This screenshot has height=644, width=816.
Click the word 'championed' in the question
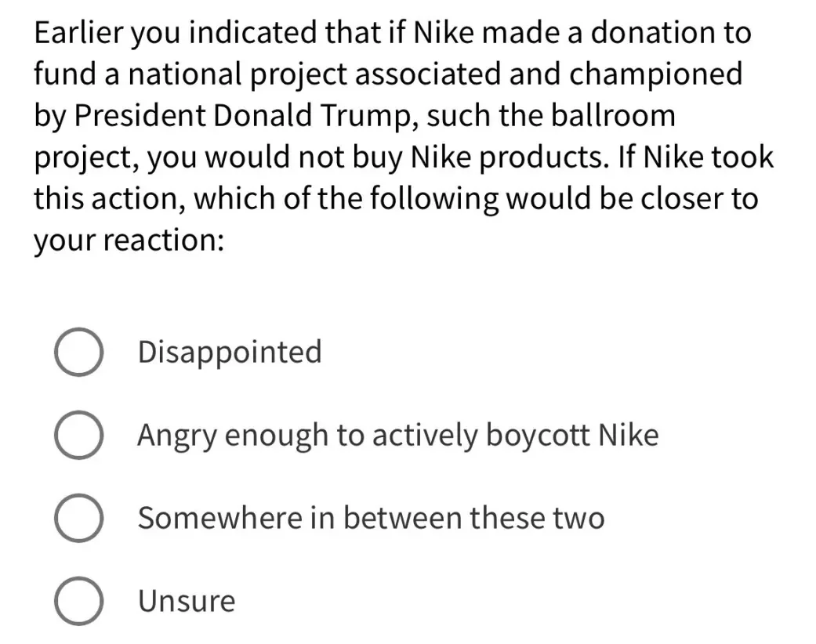[x=656, y=74]
